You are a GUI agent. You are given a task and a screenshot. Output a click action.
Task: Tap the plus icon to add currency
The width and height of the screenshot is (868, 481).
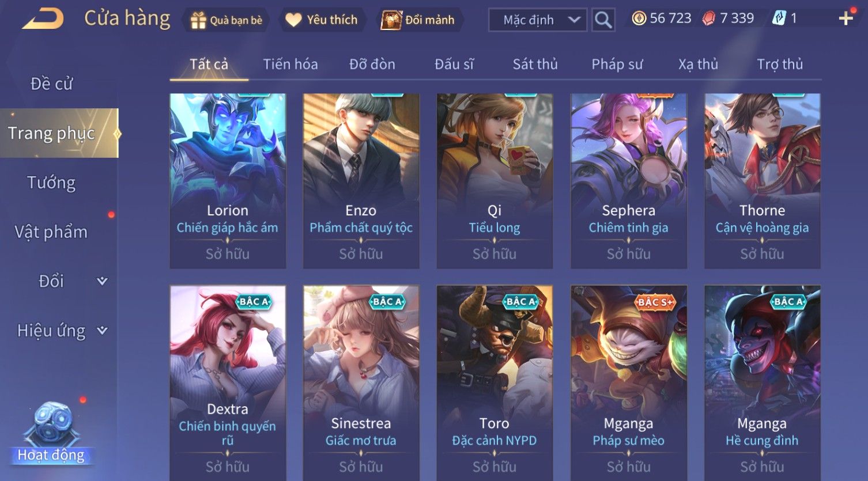click(846, 19)
